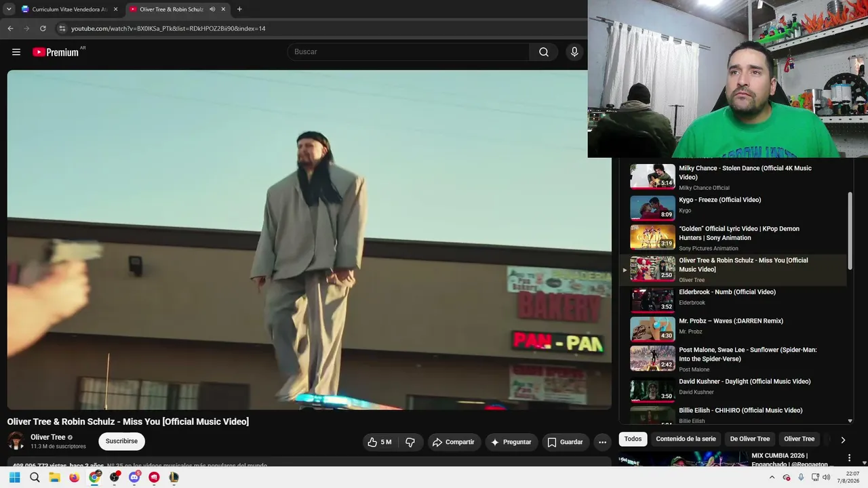Viewport: 868px width, 488px height.
Task: Open the volume control in system tray
Action: (x=826, y=477)
